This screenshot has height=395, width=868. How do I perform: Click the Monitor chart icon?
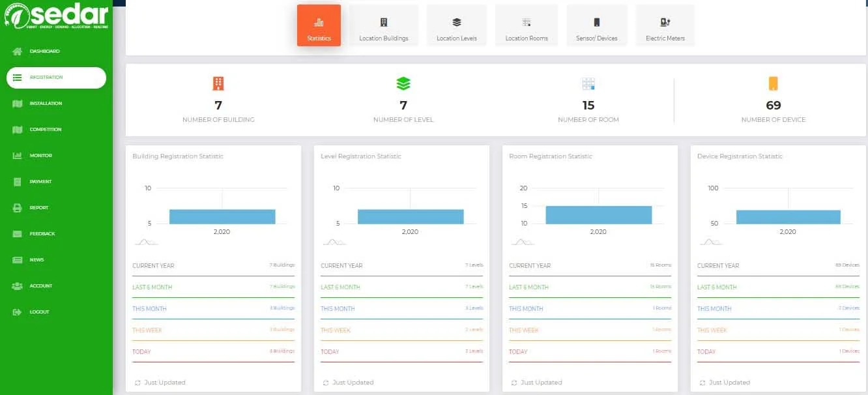coord(18,156)
